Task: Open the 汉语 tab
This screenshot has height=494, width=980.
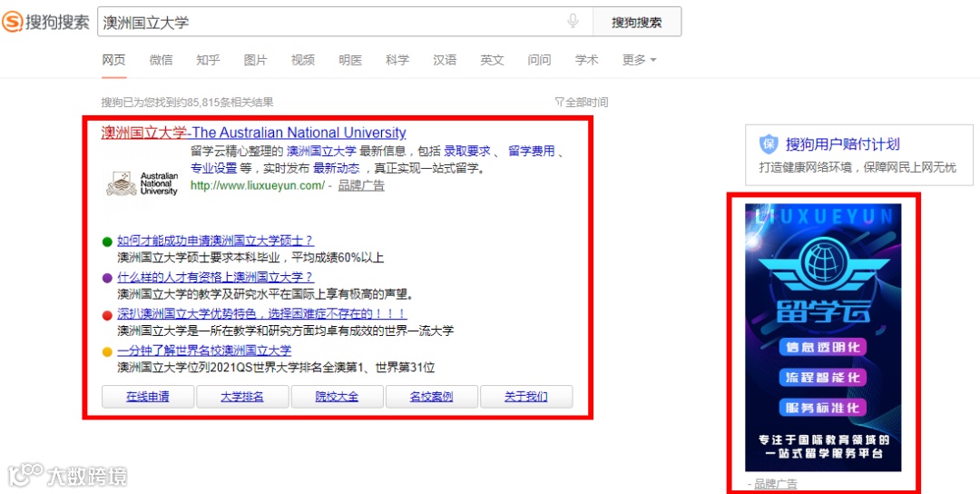Action: 445,60
